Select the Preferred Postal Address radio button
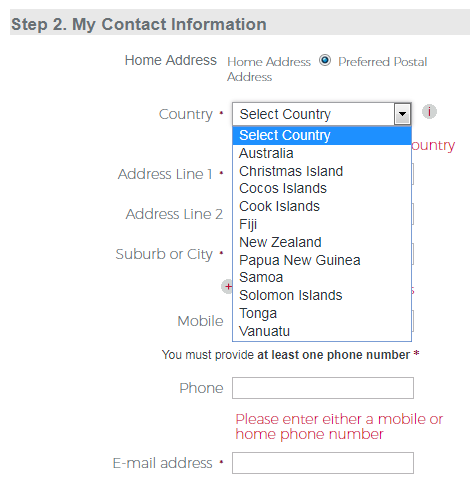The width and height of the screenshot is (475, 479). pyautogui.click(x=325, y=61)
